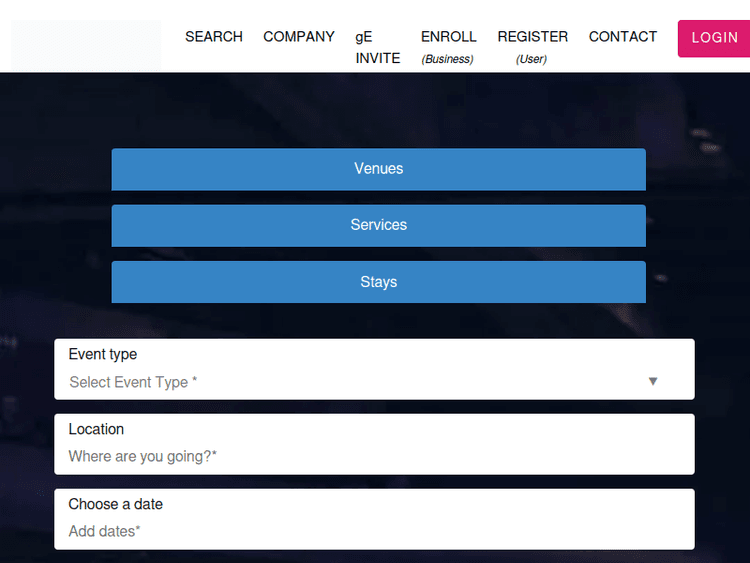The image size is (750, 563).
Task: Open the gE INVITE navigation link
Action: (377, 47)
